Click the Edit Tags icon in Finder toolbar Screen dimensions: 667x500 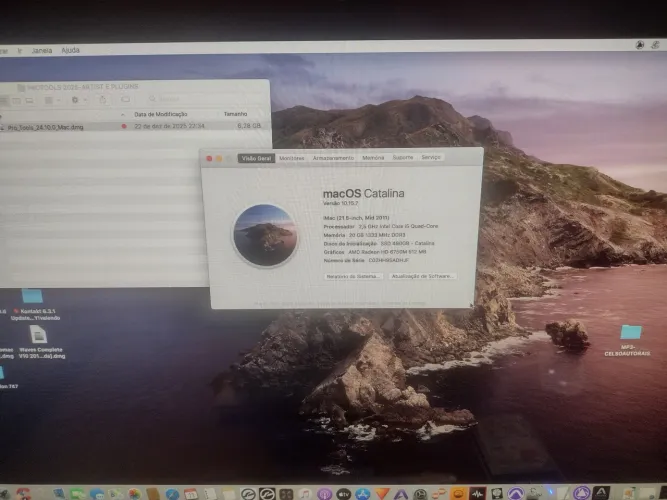point(125,99)
